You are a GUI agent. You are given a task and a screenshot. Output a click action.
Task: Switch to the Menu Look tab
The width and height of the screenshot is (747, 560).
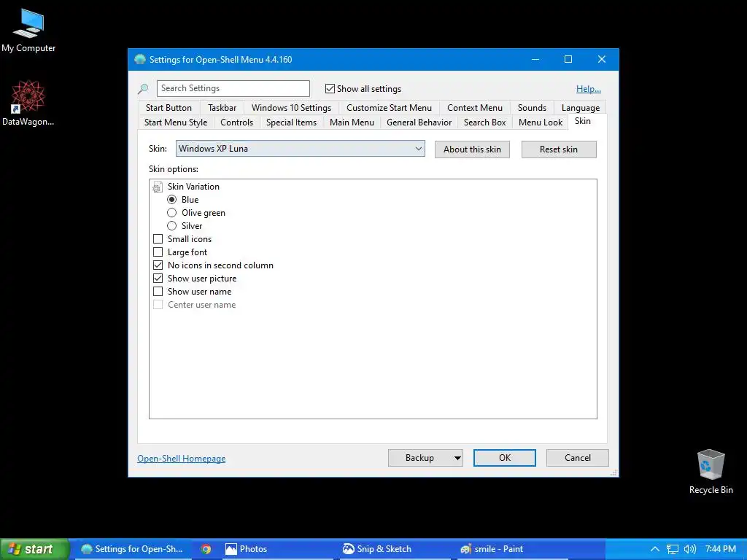coord(541,122)
